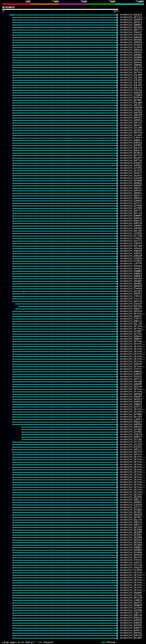Select hit label UniRef100_Q7DLX6

[x=131, y=435]
